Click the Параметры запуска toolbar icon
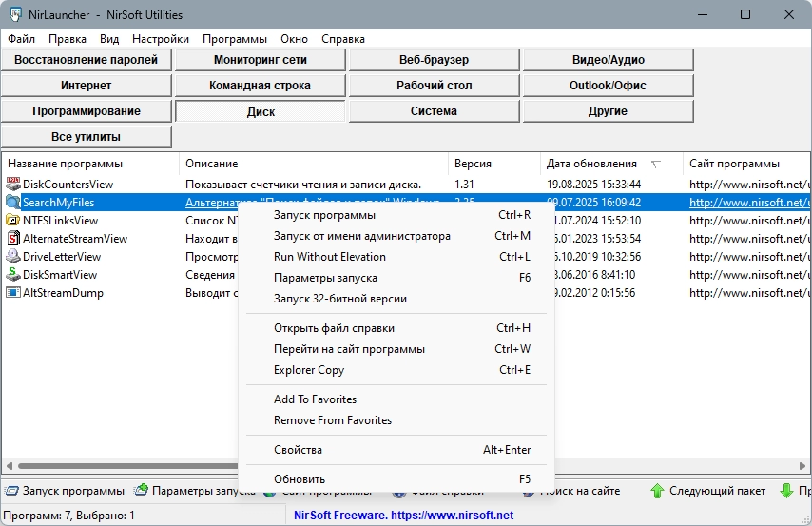The width and height of the screenshot is (812, 526). (141, 490)
